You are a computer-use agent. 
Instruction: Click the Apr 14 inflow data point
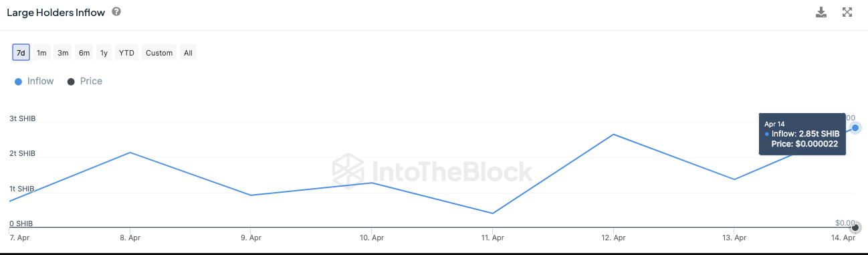pyautogui.click(x=855, y=127)
